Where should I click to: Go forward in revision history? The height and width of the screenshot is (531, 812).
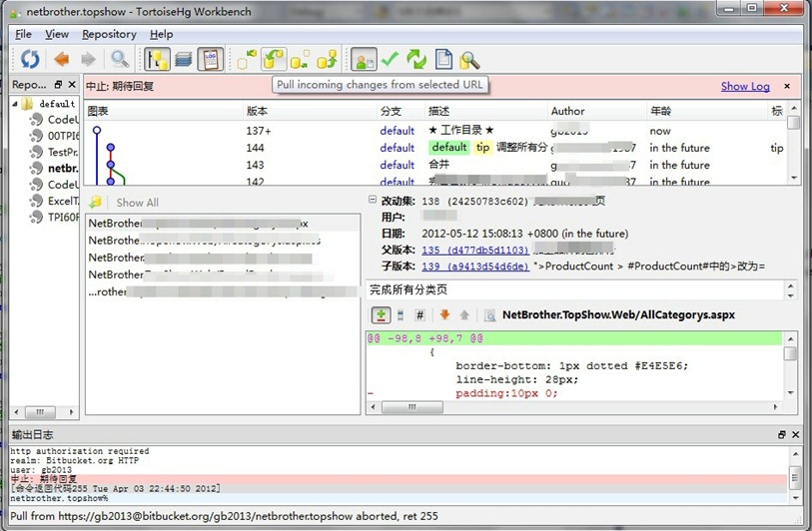pyautogui.click(x=89, y=60)
